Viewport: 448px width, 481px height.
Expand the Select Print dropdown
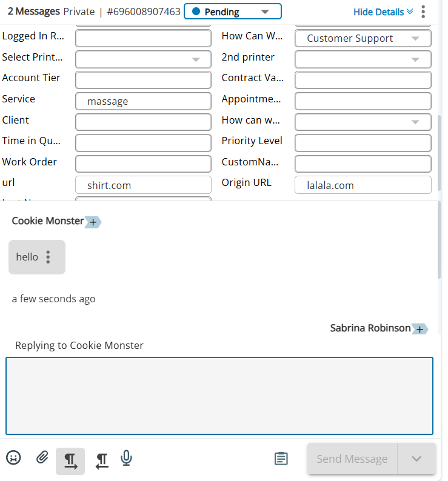pos(144,59)
